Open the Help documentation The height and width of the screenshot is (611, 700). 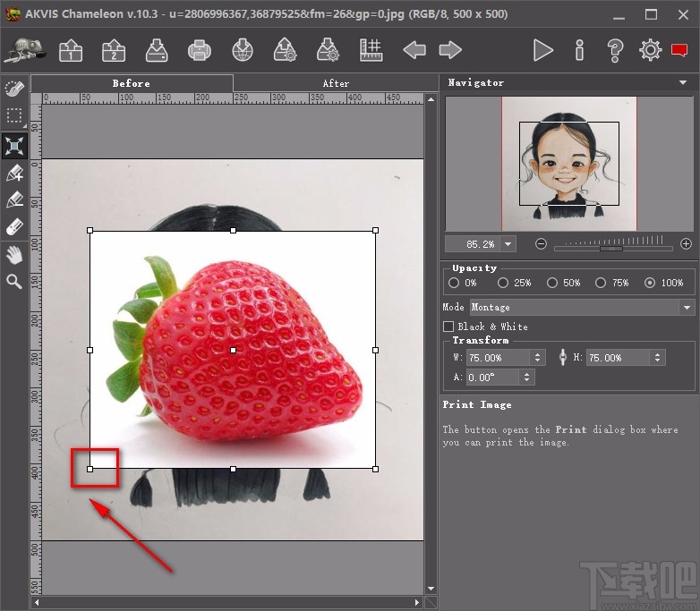[615, 50]
